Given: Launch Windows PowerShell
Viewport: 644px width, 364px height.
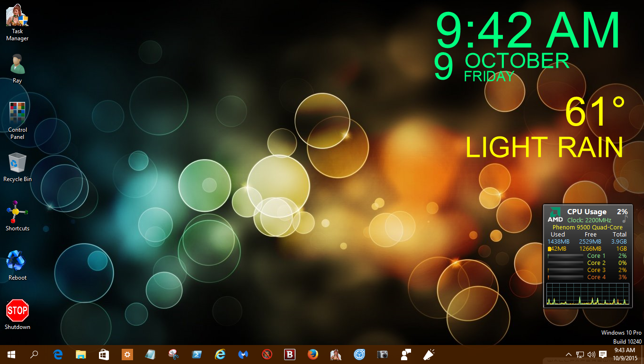Looking at the screenshot, I should pos(197,355).
